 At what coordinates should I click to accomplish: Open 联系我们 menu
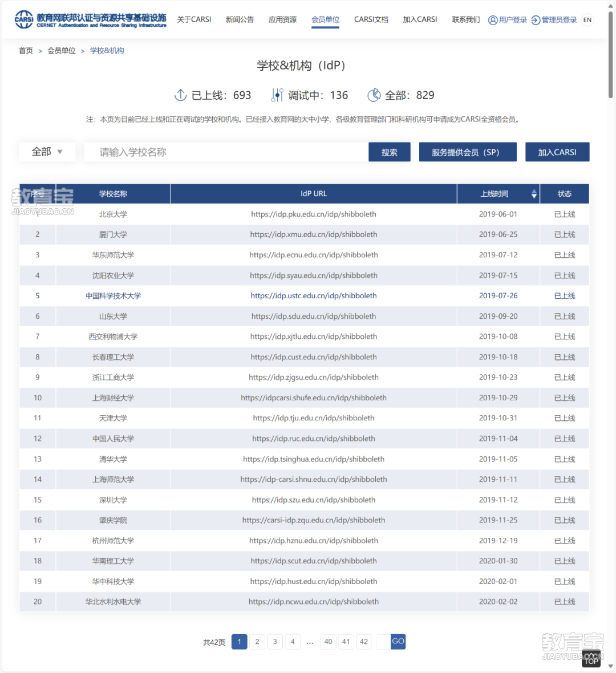[466, 20]
